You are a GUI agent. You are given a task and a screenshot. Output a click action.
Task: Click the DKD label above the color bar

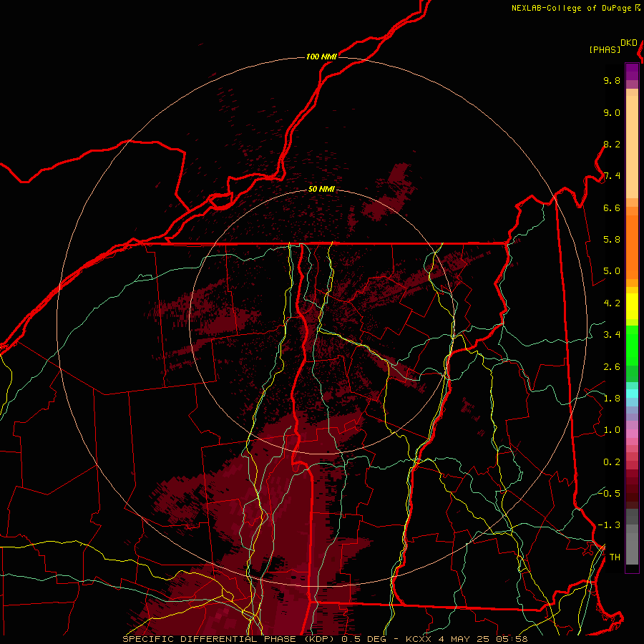pyautogui.click(x=629, y=43)
